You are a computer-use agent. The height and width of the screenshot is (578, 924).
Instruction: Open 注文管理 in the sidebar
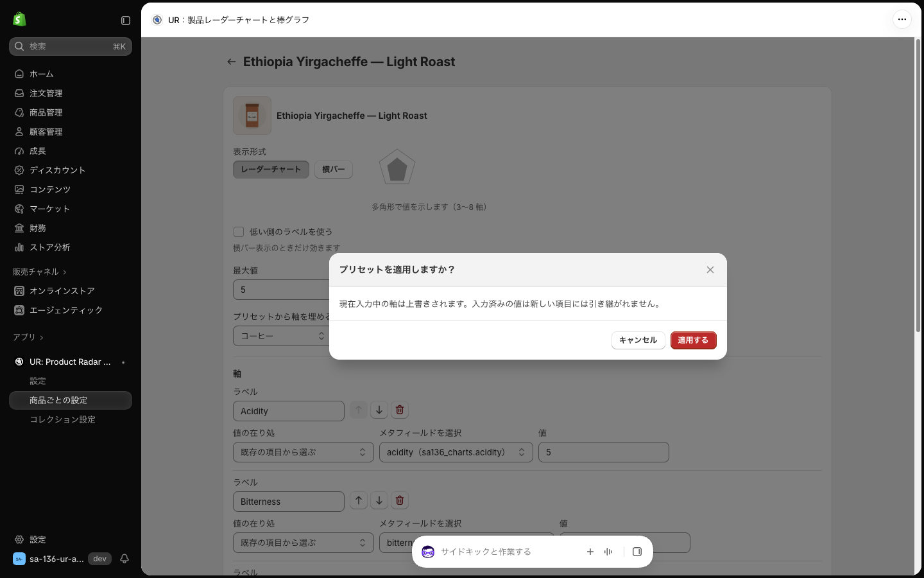click(71, 93)
